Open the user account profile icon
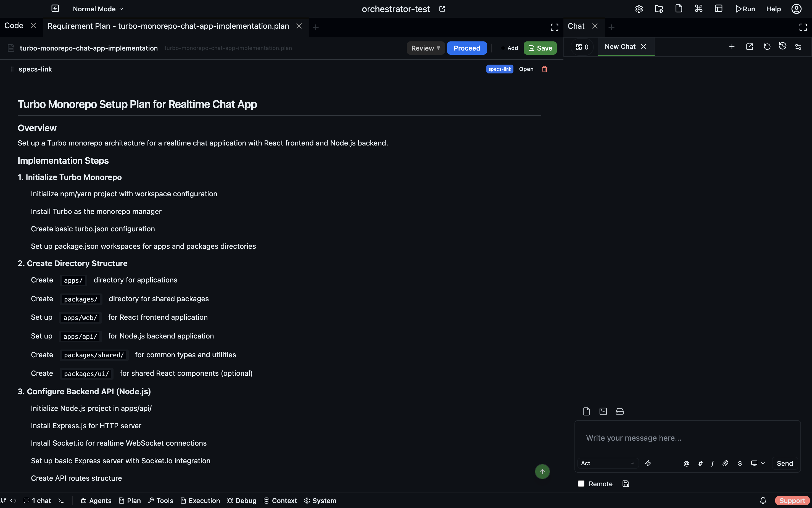Image resolution: width=812 pixels, height=508 pixels. click(x=797, y=9)
